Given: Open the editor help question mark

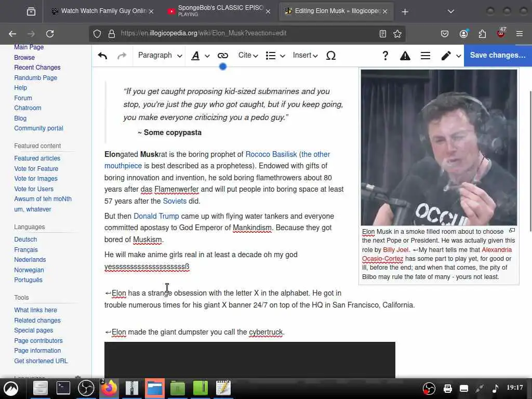Looking at the screenshot, I should pos(385,56).
